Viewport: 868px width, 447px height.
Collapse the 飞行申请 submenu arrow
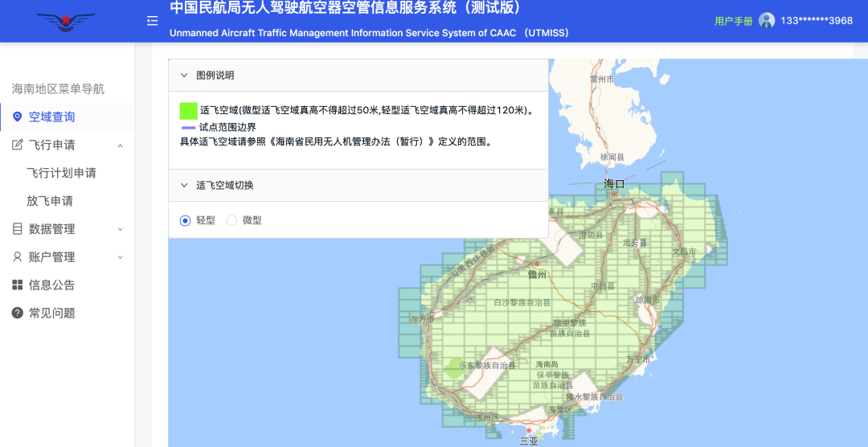(x=120, y=146)
